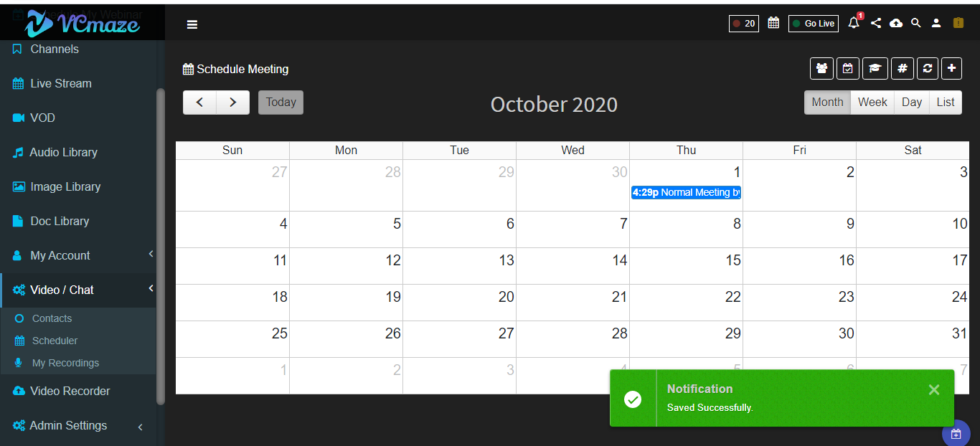Image resolution: width=980 pixels, height=446 pixels.
Task: Dismiss the Saved Successfully notification
Action: [933, 389]
